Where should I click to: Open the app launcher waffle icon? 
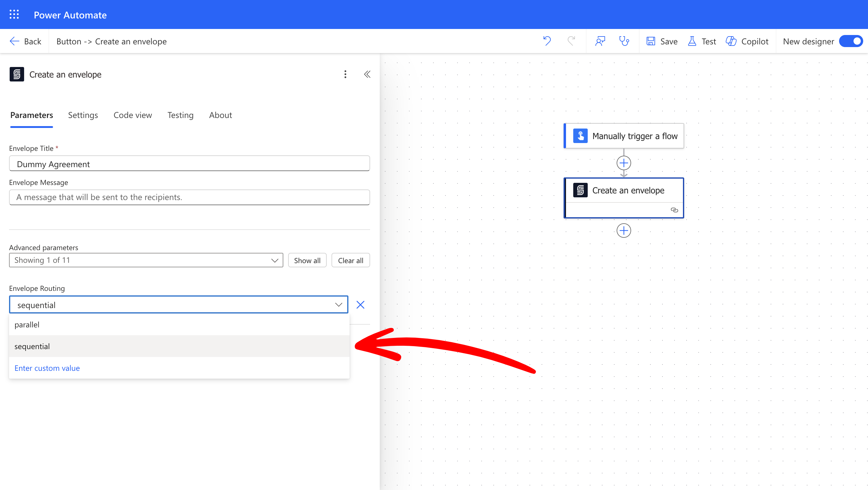click(14, 14)
